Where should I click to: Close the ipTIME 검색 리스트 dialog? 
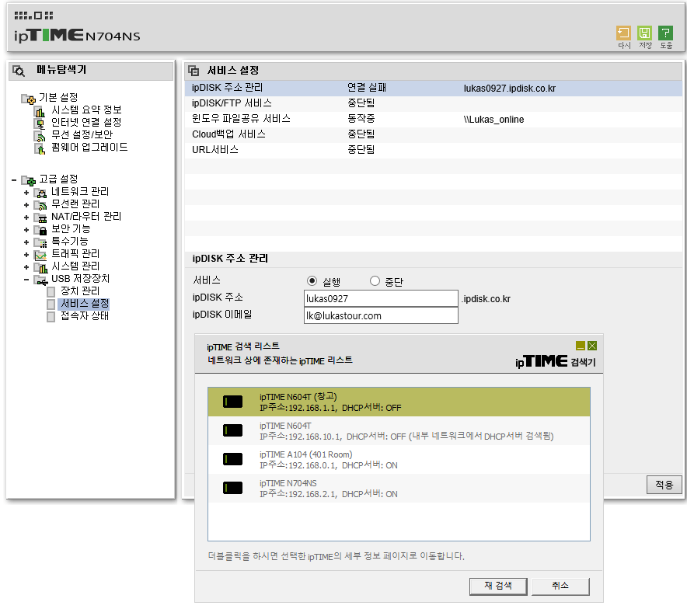coord(592,346)
